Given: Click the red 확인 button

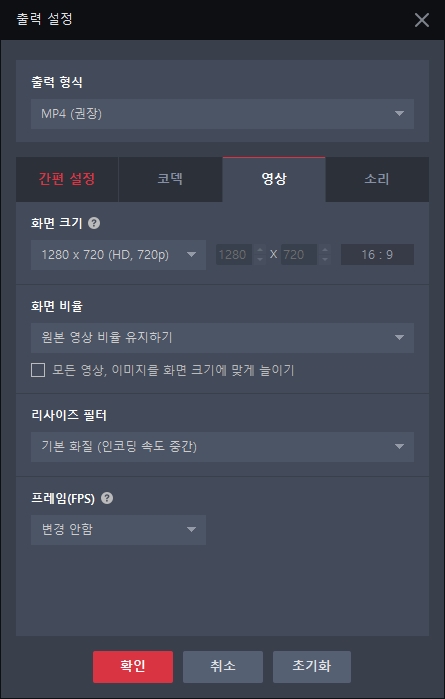Looking at the screenshot, I should tap(133, 666).
